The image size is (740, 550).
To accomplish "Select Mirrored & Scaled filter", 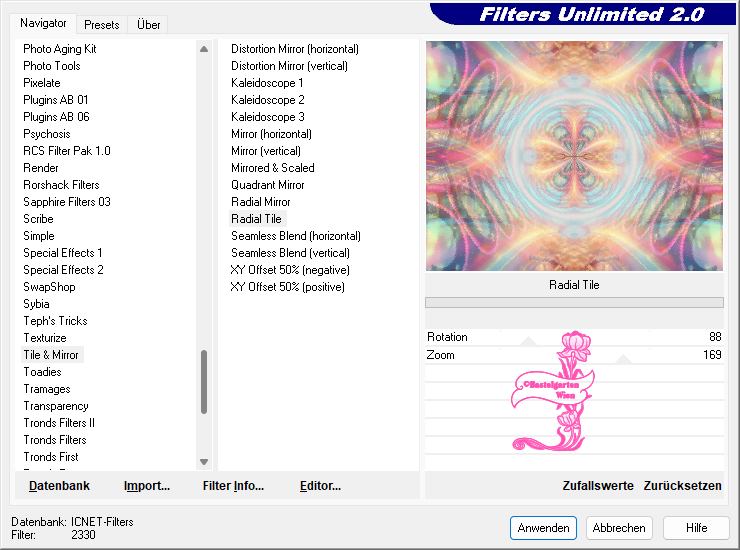I will 273,168.
